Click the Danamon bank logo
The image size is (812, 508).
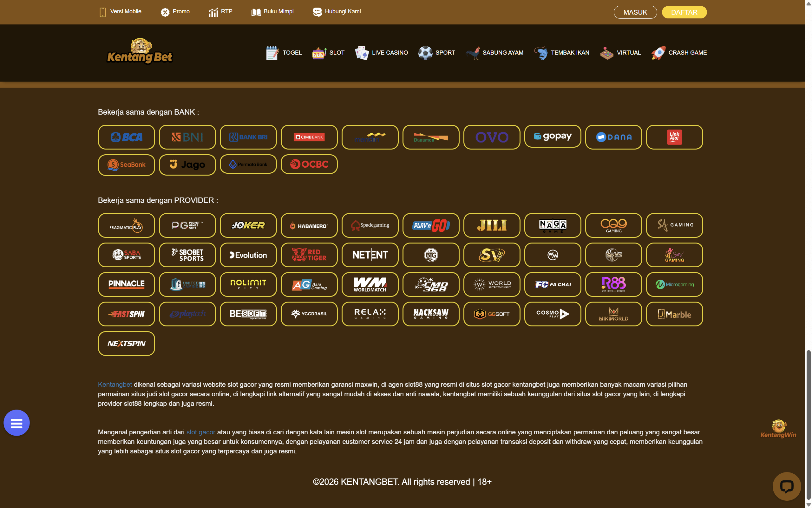431,137
